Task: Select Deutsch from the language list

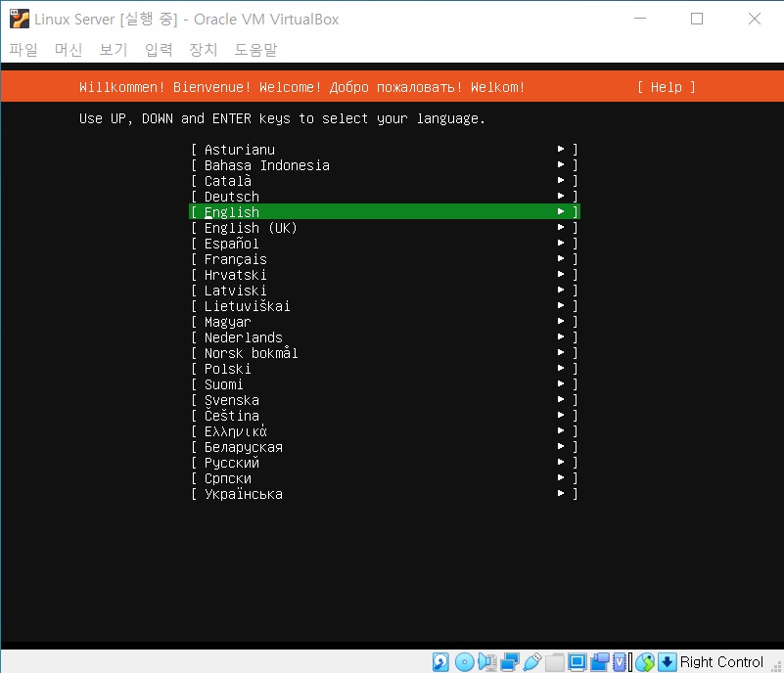Action: pyautogui.click(x=384, y=196)
